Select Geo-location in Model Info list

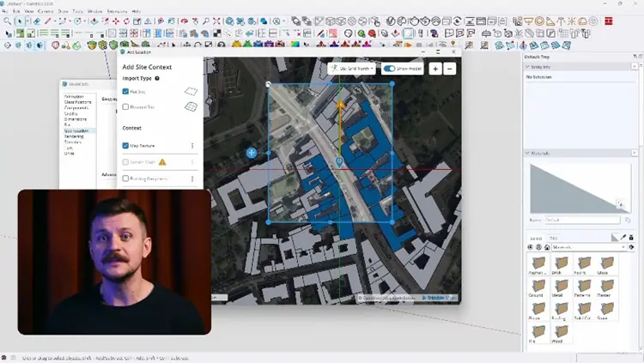76,130
